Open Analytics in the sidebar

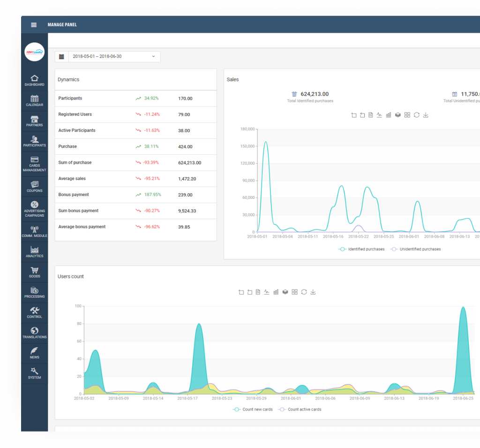coord(34,252)
